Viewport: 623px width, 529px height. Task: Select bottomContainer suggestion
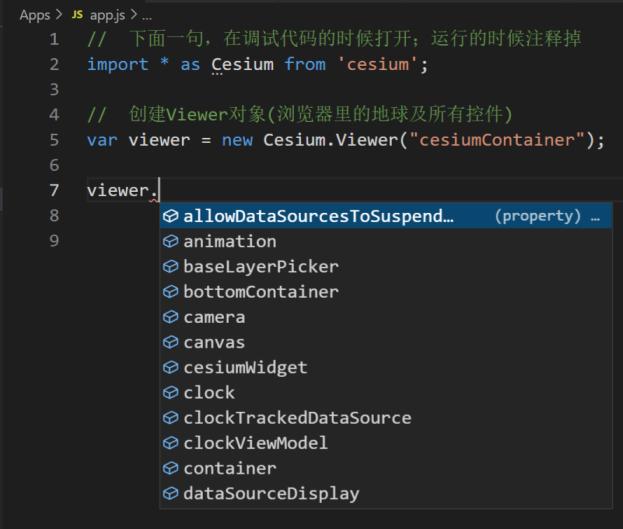385,292
